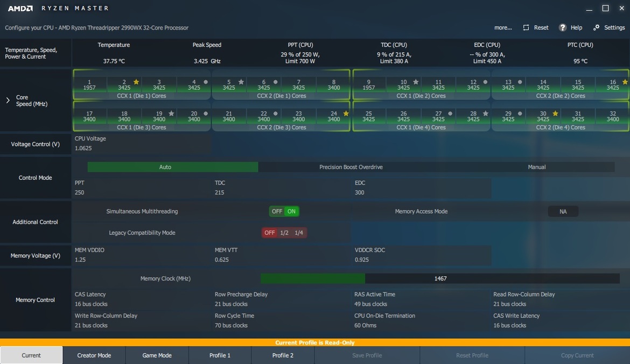Screen dimensions: 630x364
Task: Maximize the Ryzen Master window
Action: [x=605, y=8]
